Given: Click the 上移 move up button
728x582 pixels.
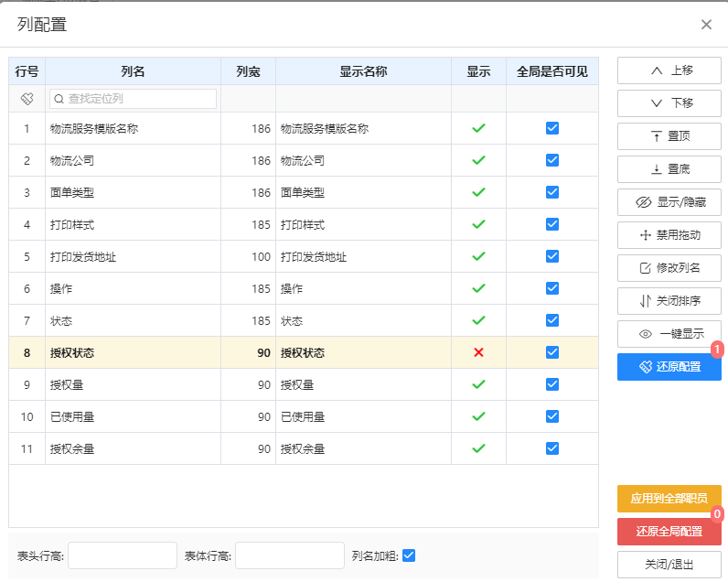Looking at the screenshot, I should pos(669,70).
